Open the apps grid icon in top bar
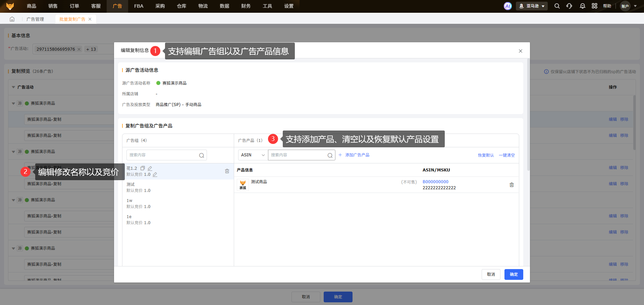The height and width of the screenshot is (305, 644). click(594, 6)
